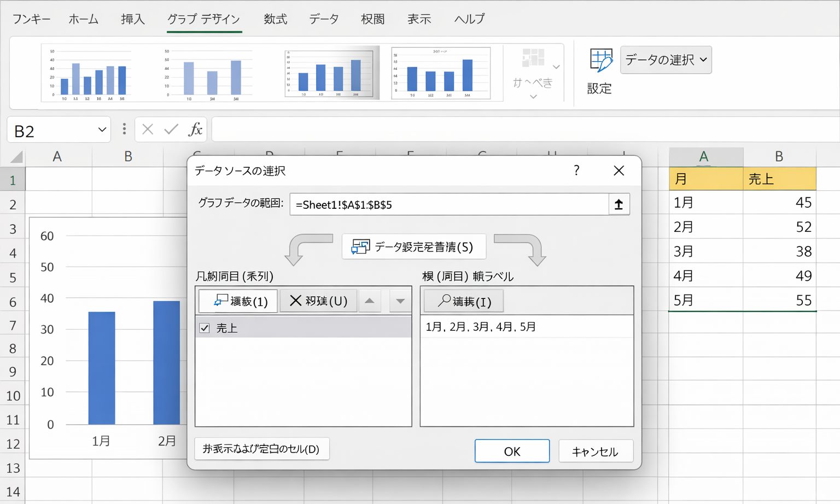Remove the series with the X button
The height and width of the screenshot is (504, 840).
click(x=318, y=301)
